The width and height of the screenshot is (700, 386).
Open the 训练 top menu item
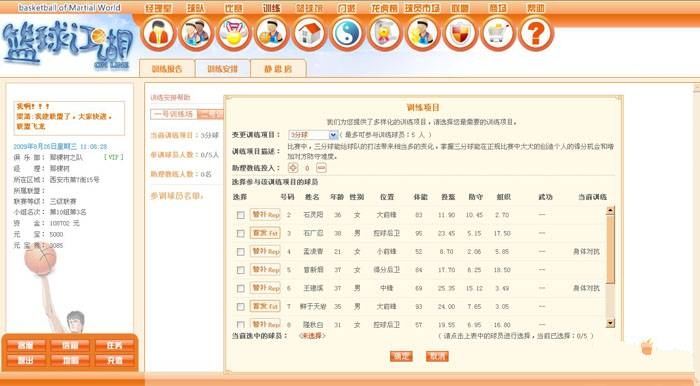[271, 8]
